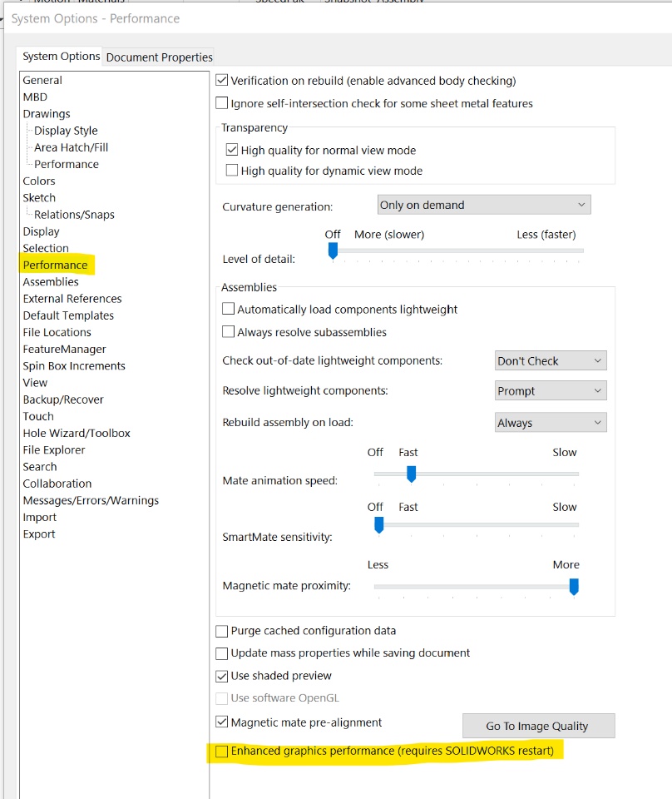Select General in the options tree
672x799 pixels.
[x=42, y=80]
